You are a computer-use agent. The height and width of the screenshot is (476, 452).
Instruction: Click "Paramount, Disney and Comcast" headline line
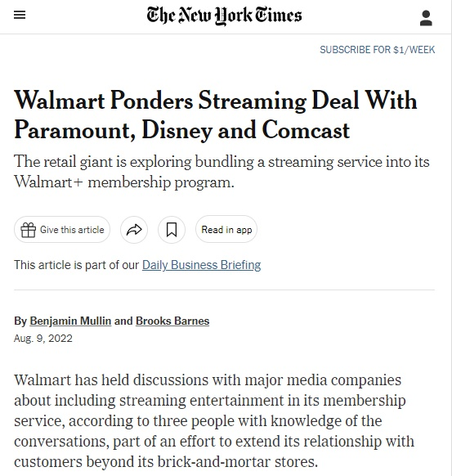click(x=182, y=131)
